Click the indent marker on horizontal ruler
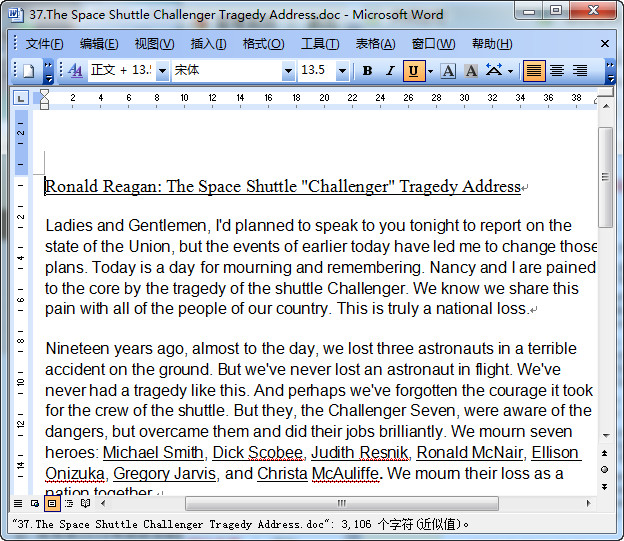Image resolution: width=624 pixels, height=541 pixels. pos(45,99)
